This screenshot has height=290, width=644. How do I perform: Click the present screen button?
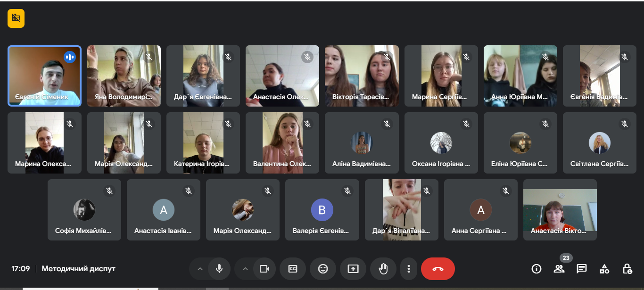353,269
